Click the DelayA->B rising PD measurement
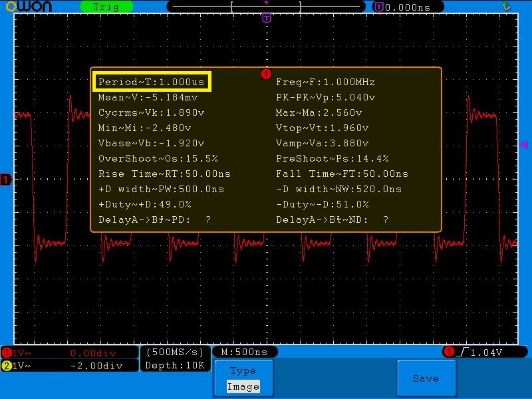Image resolution: width=532 pixels, height=399 pixels. (155, 220)
